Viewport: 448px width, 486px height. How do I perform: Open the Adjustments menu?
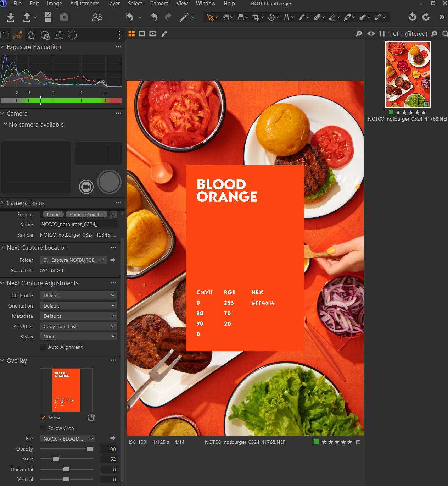pyautogui.click(x=85, y=4)
